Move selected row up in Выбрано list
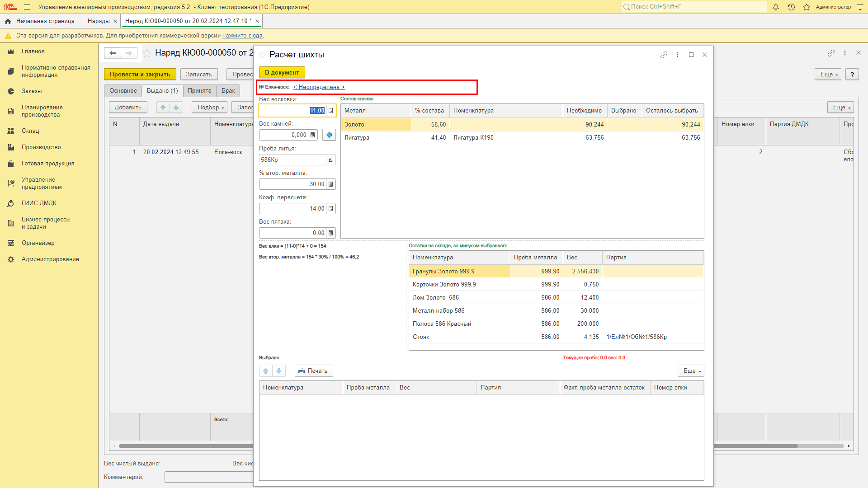 266,371
